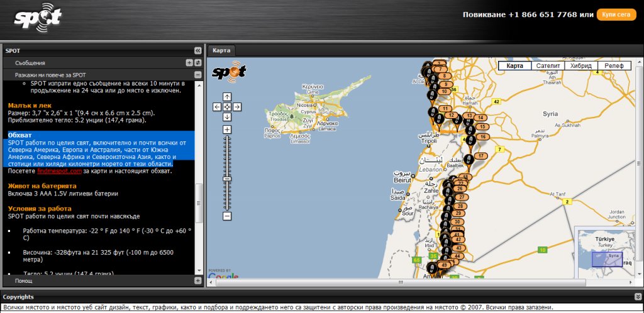Image resolution: width=644 pixels, height=313 pixels.
Task: Click the overview mini-map showing Türkiye and Syria
Action: [604, 252]
